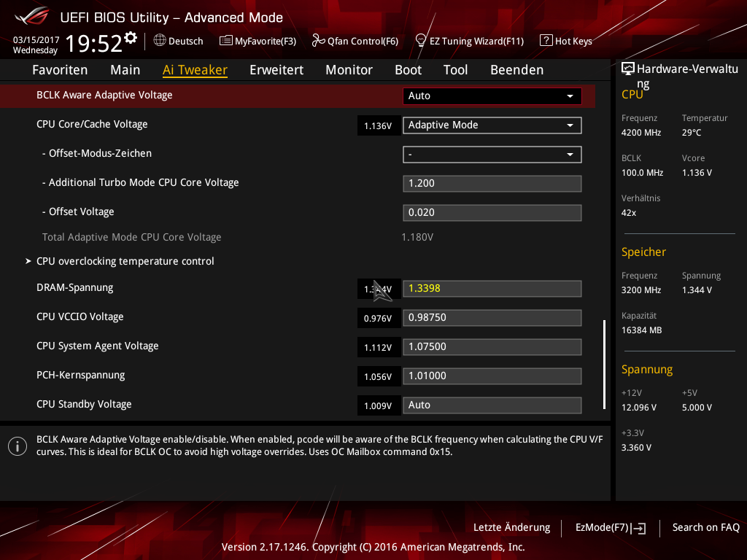
Task: Change language from Deutsch
Action: point(179,41)
